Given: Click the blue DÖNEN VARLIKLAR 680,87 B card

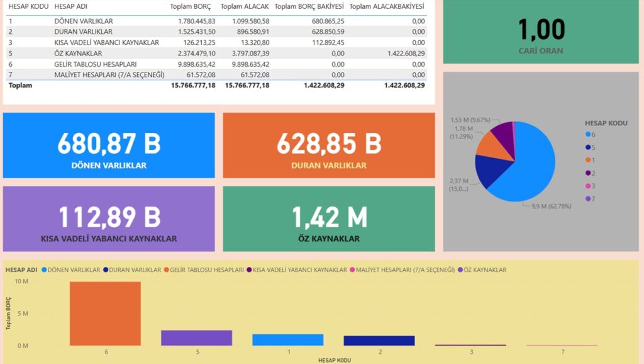Looking at the screenshot, I should pos(109,147).
